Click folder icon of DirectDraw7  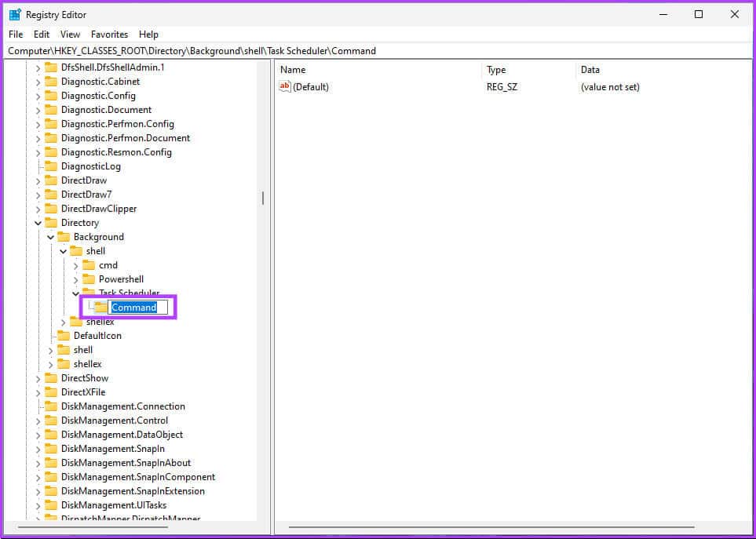(51, 195)
